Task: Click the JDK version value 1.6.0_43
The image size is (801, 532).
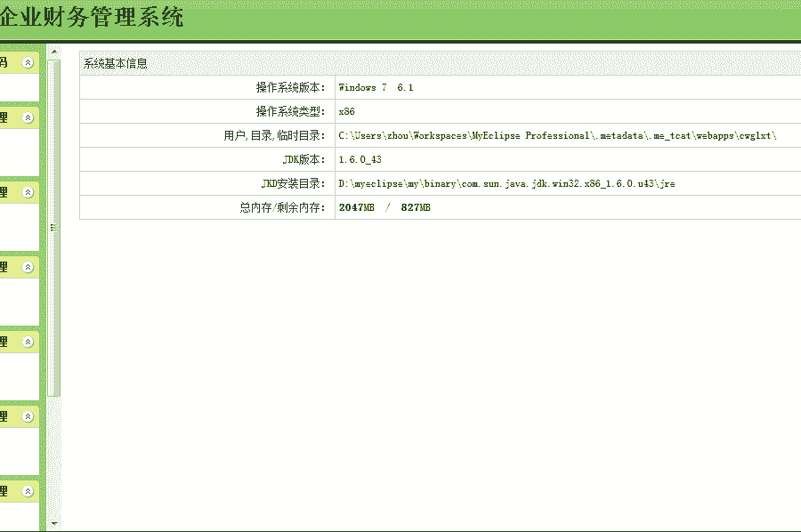Action: pyautogui.click(x=360, y=160)
